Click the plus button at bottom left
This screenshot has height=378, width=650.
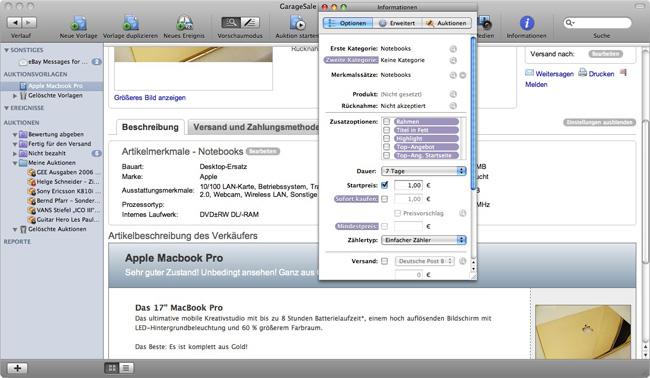pyautogui.click(x=17, y=368)
